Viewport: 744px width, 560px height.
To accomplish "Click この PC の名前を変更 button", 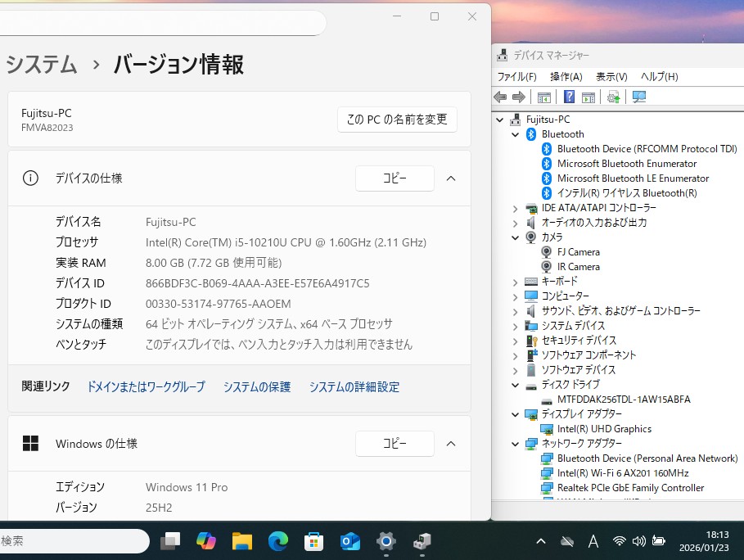I will 397,120.
